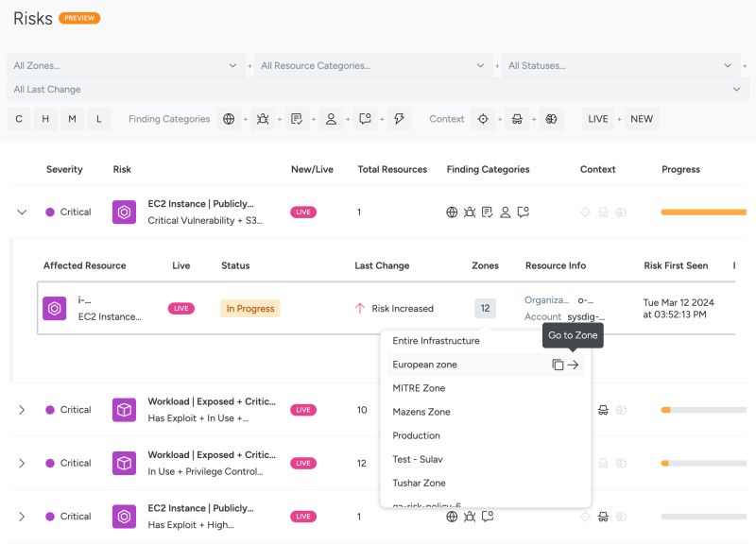Enable the H high severity filter
Screen dimensions: 756x544
tap(43, 119)
